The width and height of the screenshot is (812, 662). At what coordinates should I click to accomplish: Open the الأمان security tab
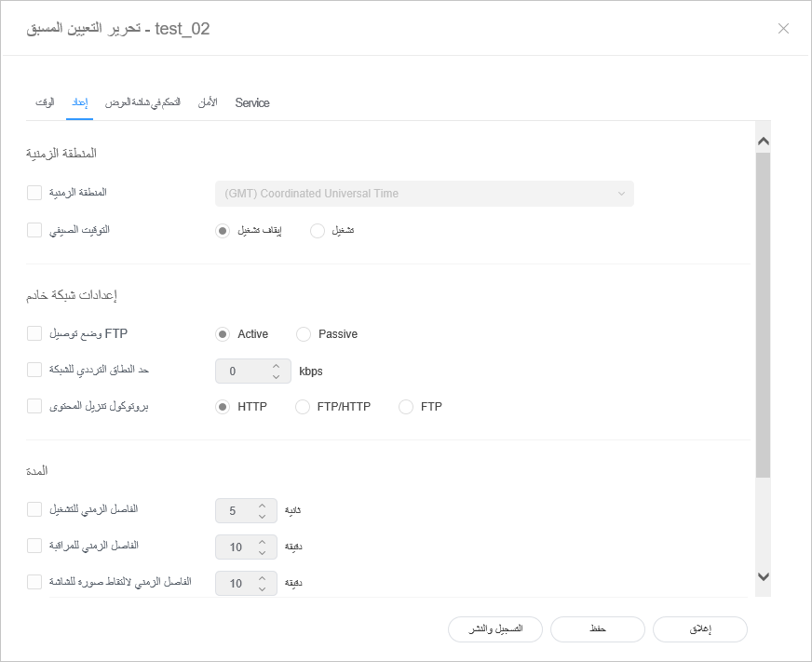point(208,102)
